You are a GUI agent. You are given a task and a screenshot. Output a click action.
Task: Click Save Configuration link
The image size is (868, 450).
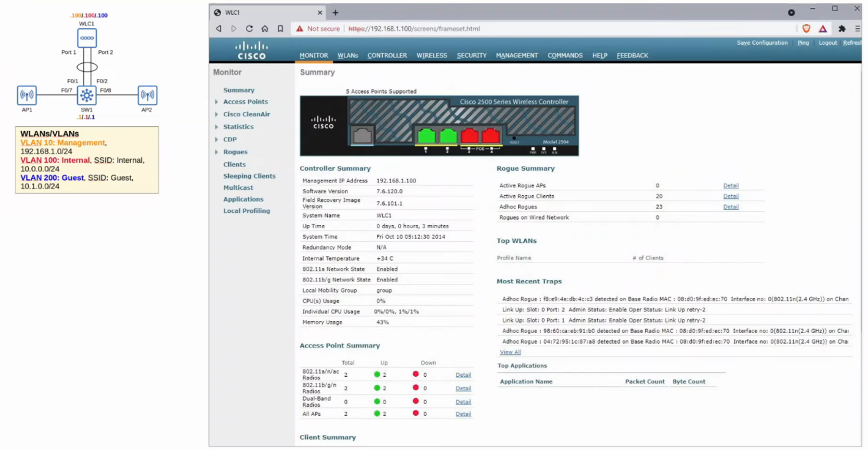pos(762,43)
